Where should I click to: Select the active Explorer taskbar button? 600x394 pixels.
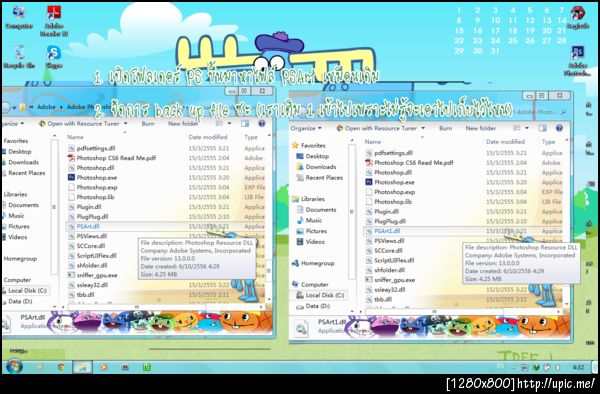83,367
